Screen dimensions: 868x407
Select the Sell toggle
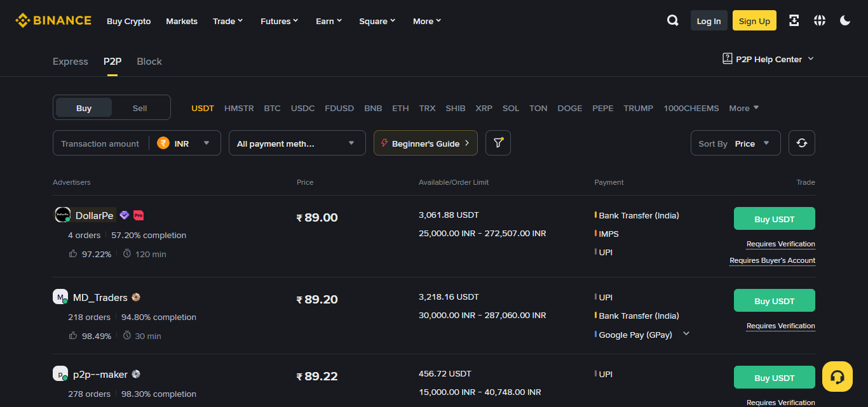point(140,108)
